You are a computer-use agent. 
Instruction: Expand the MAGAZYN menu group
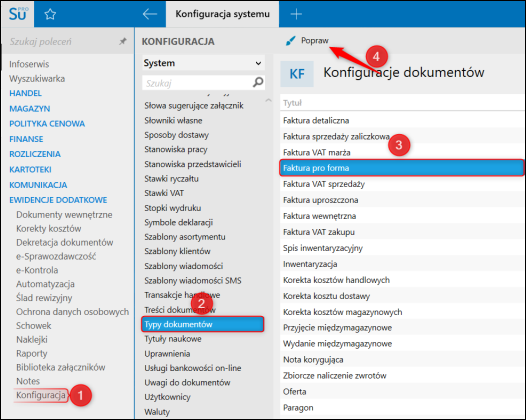point(30,109)
